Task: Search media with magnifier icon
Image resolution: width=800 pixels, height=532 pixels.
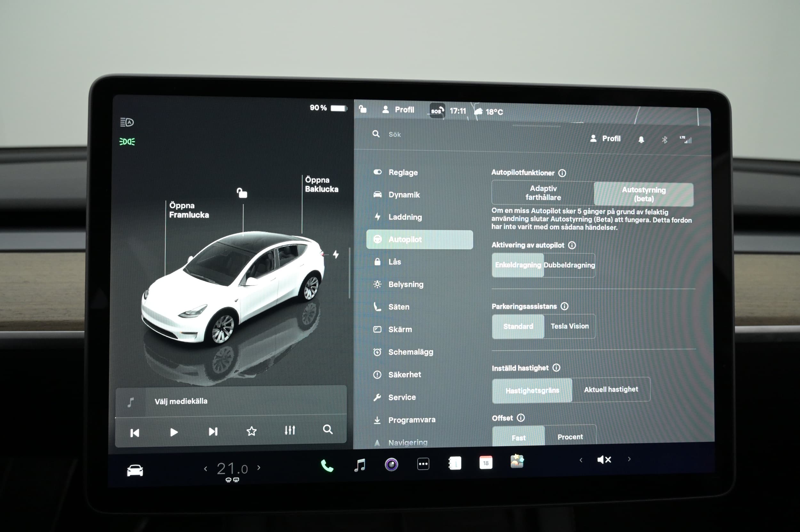Action: click(328, 429)
